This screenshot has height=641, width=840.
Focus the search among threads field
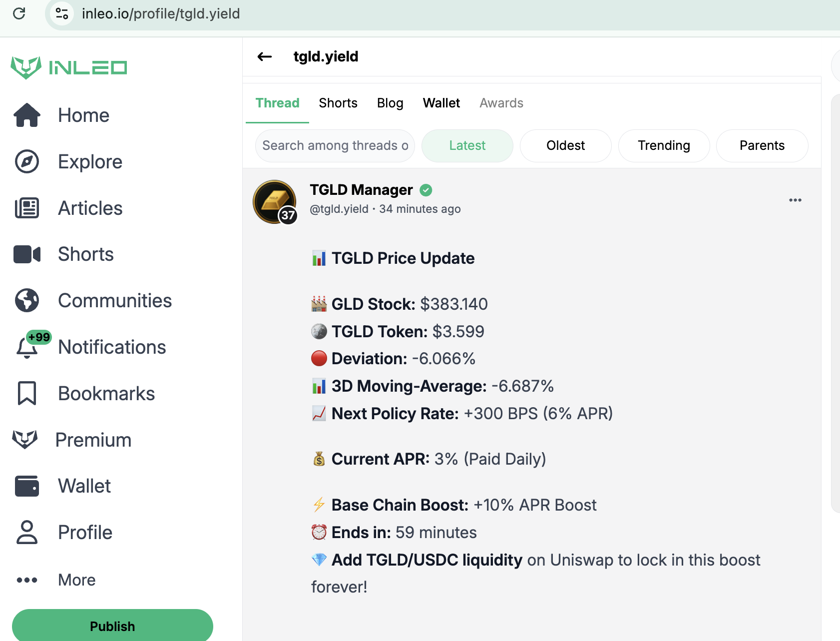(x=335, y=146)
